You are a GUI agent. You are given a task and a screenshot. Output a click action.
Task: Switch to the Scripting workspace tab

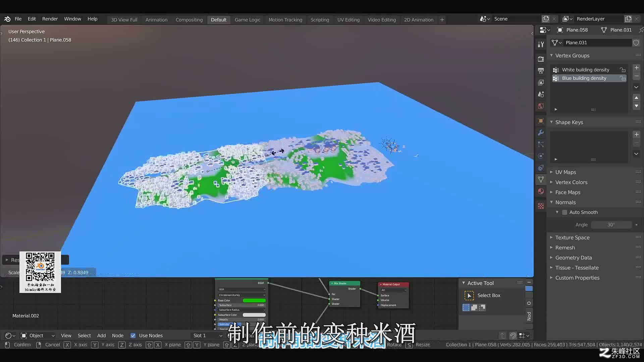(x=320, y=20)
